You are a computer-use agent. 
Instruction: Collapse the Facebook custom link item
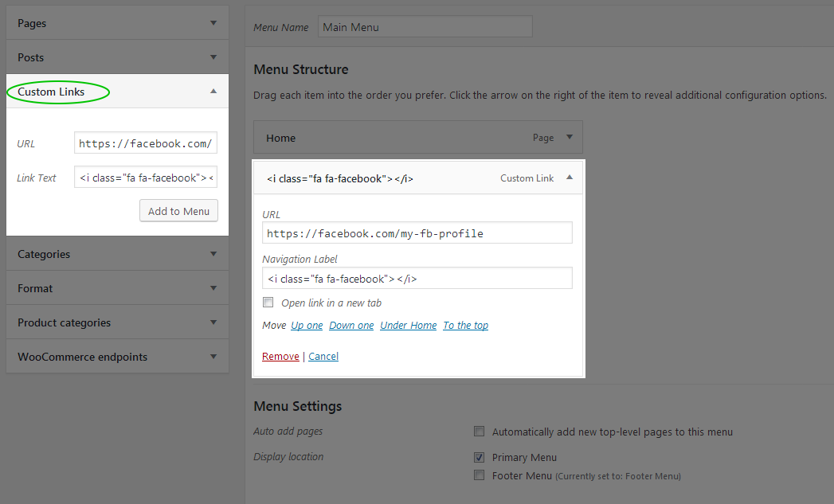pyautogui.click(x=569, y=178)
